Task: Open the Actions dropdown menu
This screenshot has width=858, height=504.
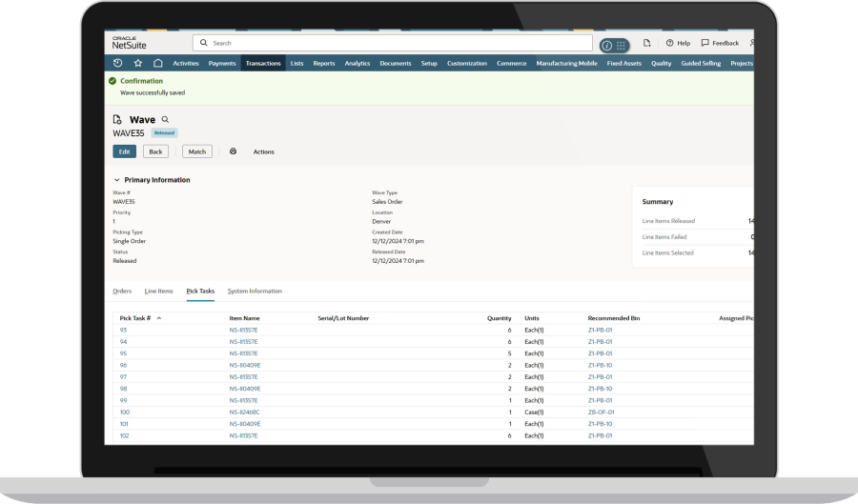Action: click(x=263, y=151)
